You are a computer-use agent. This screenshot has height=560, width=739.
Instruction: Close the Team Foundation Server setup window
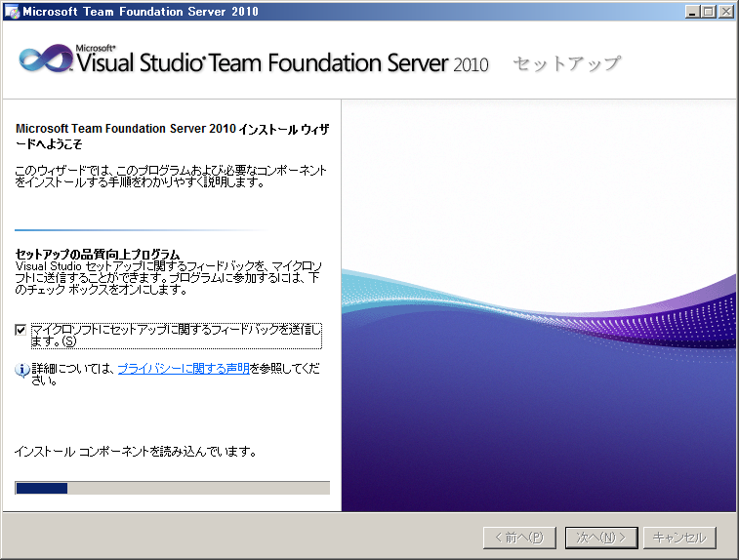click(x=725, y=12)
